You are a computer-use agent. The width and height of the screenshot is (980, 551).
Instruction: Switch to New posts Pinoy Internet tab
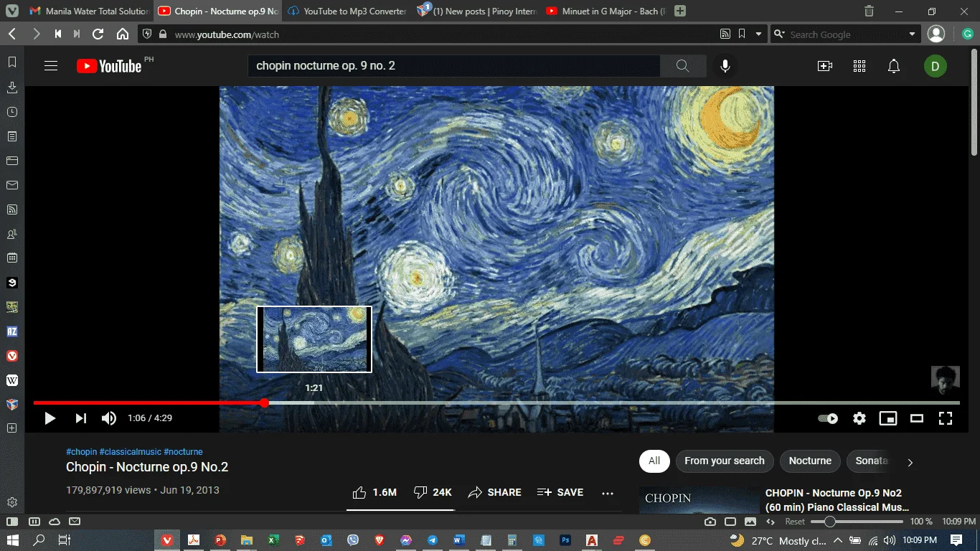point(476,11)
